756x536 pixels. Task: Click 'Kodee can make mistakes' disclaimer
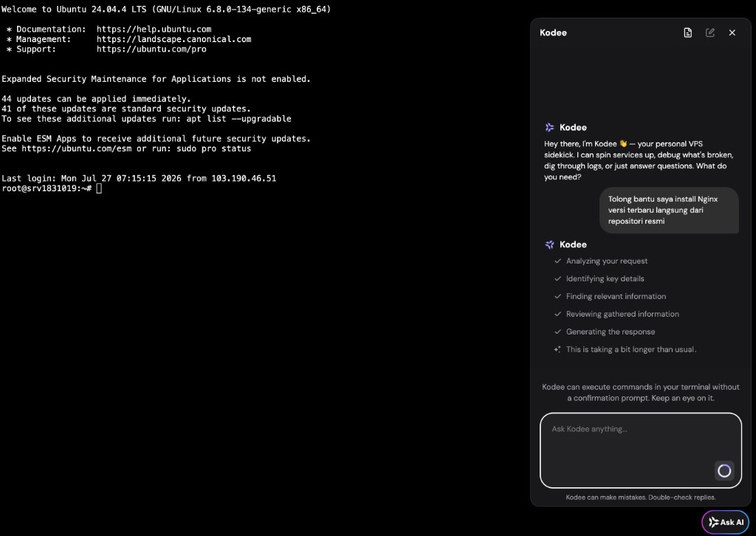(x=640, y=498)
